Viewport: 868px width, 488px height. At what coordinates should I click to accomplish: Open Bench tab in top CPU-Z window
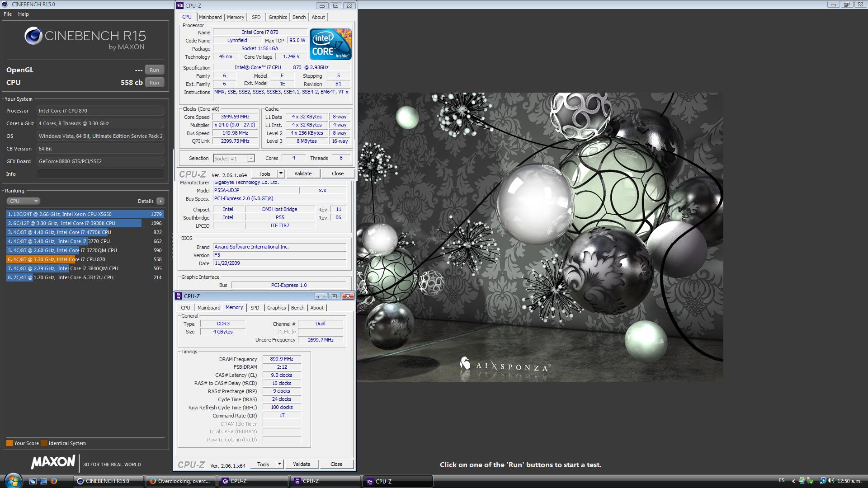299,17
